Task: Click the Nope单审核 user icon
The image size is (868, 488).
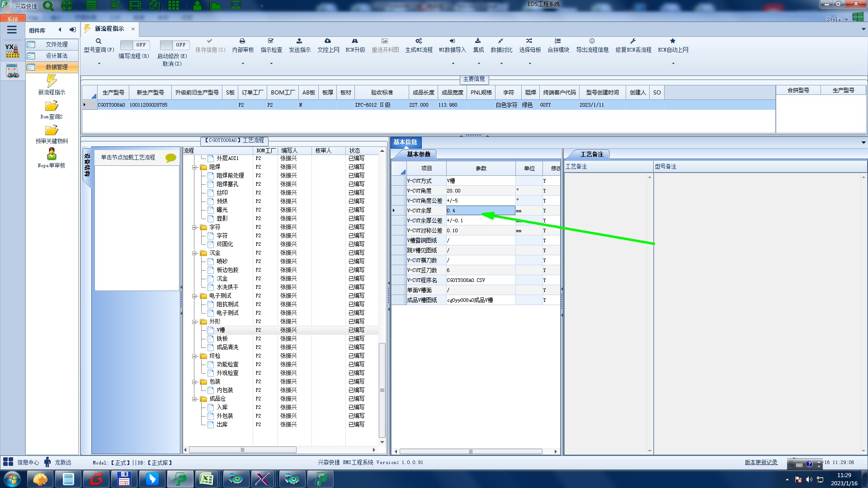Action: [x=52, y=154]
